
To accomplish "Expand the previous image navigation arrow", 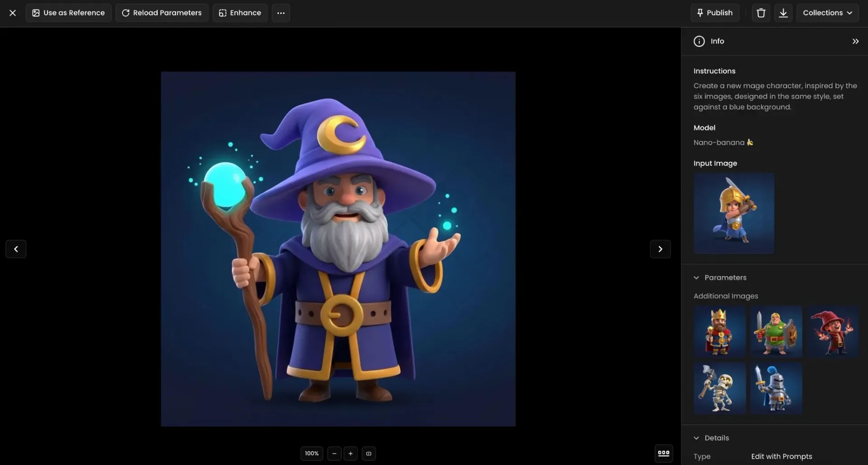I will (16, 249).
